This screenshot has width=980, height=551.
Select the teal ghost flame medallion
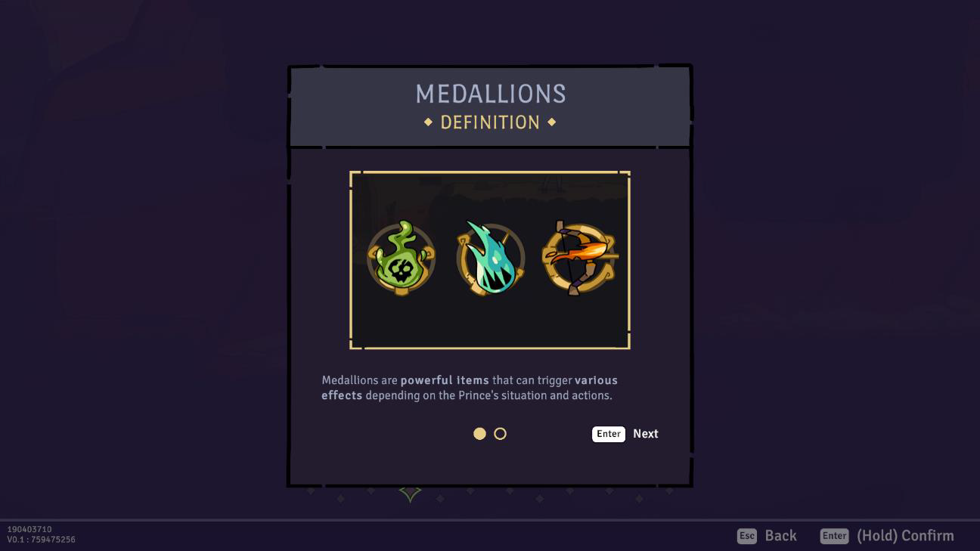491,258
